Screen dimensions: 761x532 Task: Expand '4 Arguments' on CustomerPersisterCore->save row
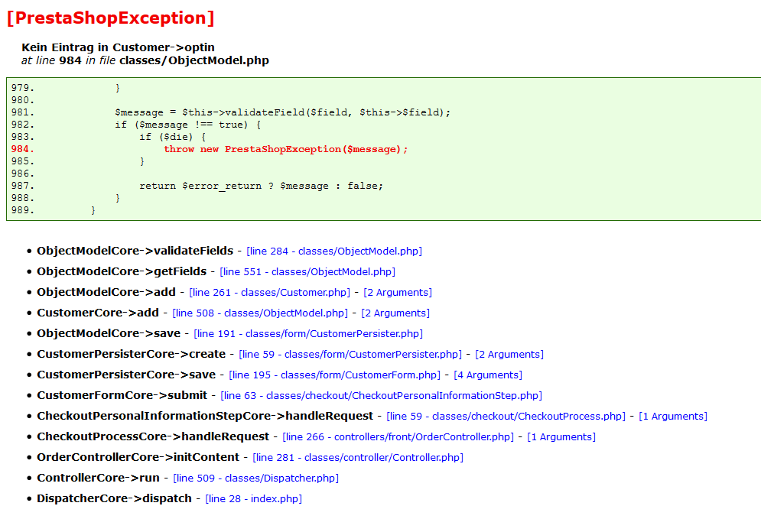pos(488,375)
